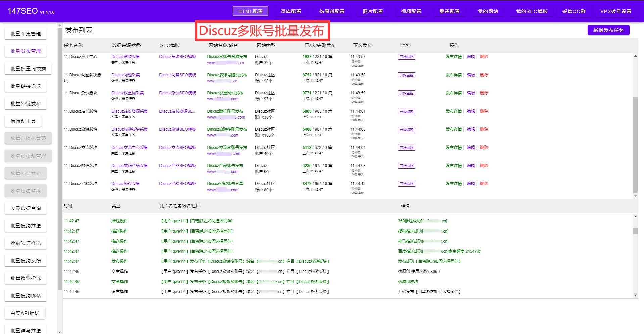Start monitoring for 11.Discuz应用中心 task
The width and height of the screenshot is (644, 334).
(406, 57)
